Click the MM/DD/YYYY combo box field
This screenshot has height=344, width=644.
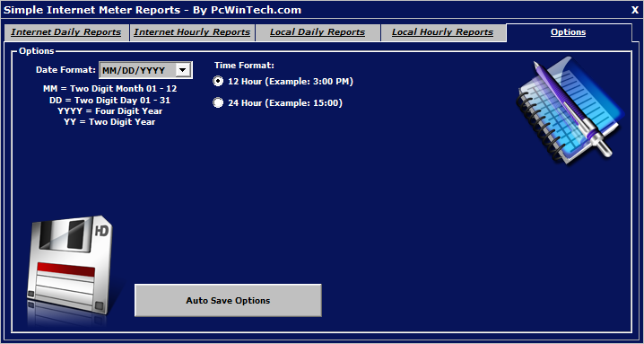click(x=145, y=70)
